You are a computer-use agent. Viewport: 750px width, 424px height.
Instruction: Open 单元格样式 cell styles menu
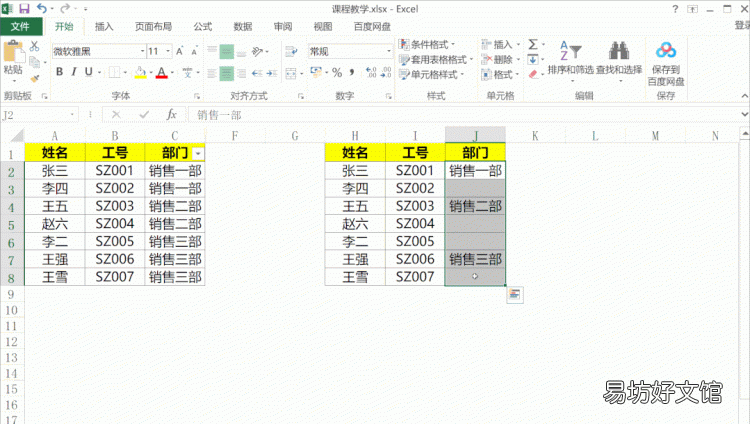(x=432, y=74)
